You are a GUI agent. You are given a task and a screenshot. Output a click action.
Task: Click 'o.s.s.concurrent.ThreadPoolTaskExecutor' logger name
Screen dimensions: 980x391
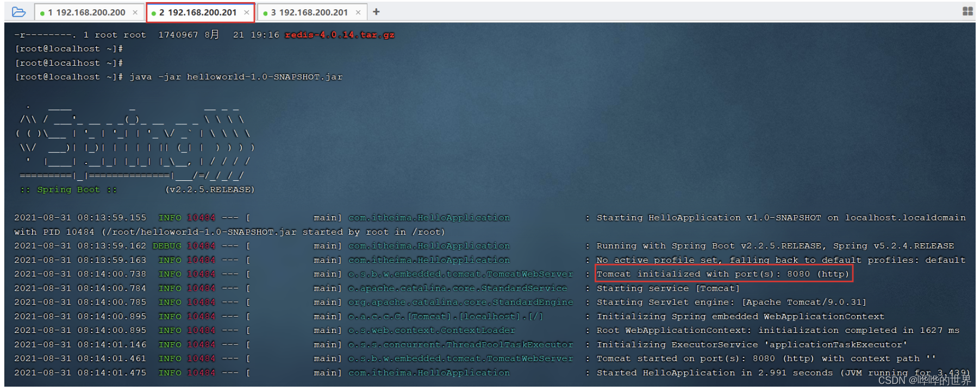(460, 344)
